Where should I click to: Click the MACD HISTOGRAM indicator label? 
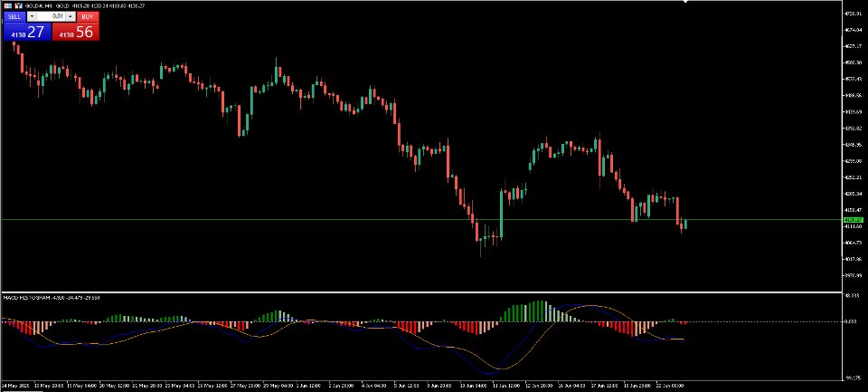coord(25,298)
